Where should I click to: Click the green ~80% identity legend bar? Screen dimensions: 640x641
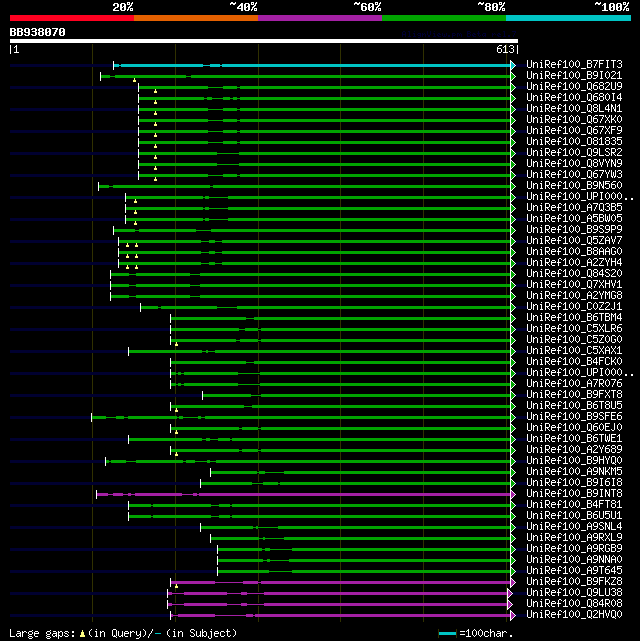[x=444, y=18]
